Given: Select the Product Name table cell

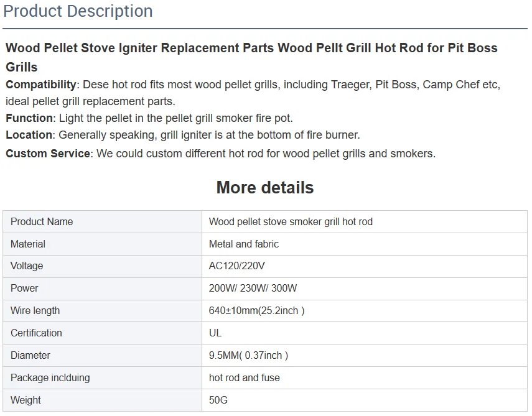Looking at the screenshot, I should (103, 222).
